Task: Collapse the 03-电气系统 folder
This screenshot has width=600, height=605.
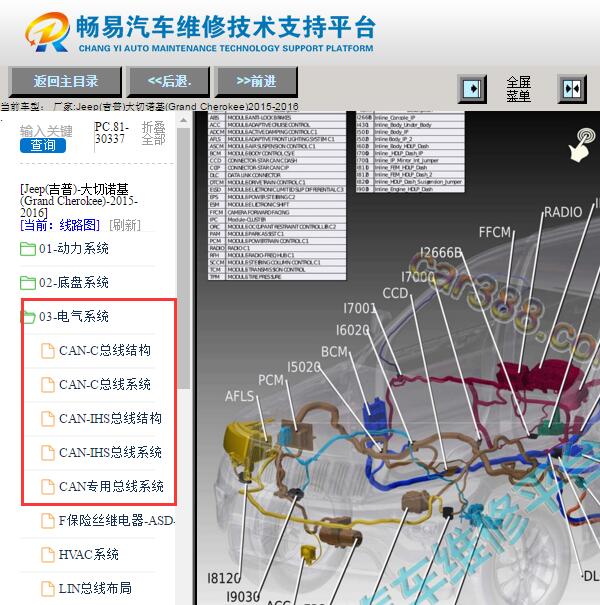Action: 74,316
